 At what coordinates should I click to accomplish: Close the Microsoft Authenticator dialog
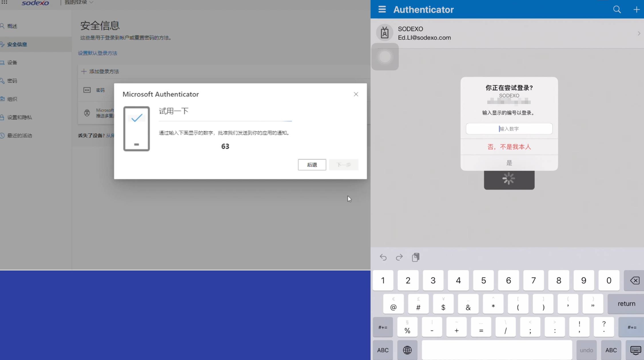(356, 94)
